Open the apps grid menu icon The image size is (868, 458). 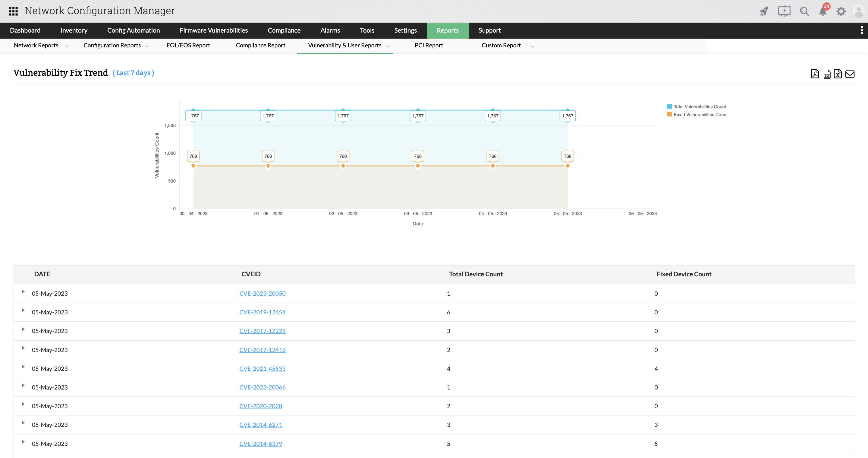tap(13, 11)
